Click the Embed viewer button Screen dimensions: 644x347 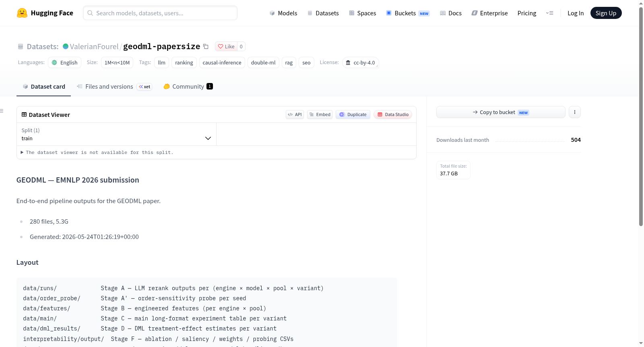[x=320, y=114]
